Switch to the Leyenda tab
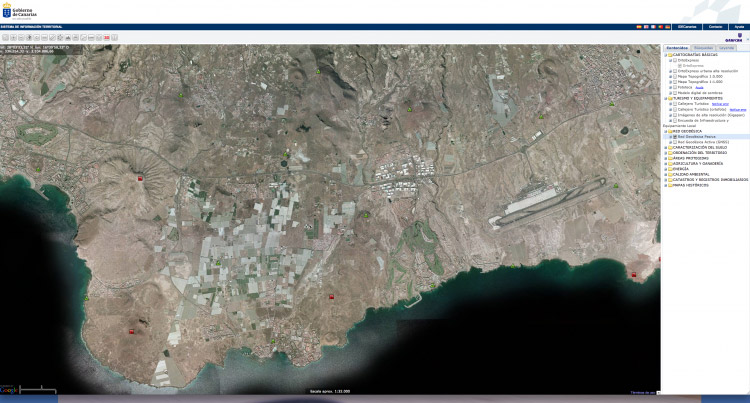Viewport: 750px width, 403px height. coord(726,48)
